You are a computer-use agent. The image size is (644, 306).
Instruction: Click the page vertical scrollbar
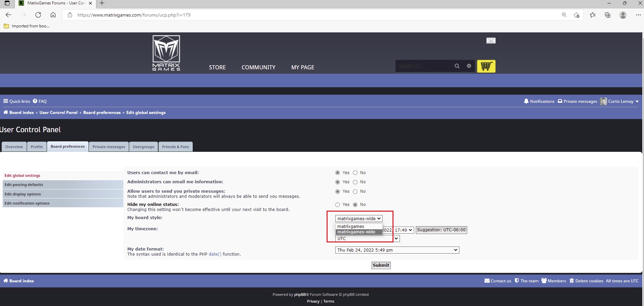pos(643,169)
